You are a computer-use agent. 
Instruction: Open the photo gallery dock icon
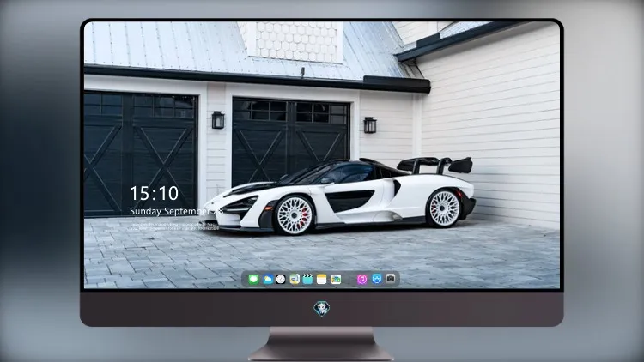pos(336,279)
